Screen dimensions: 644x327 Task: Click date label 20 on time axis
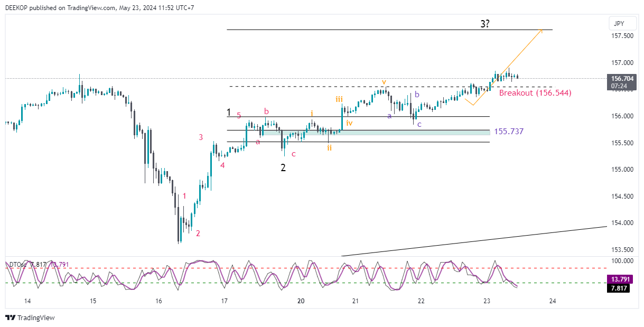(x=301, y=301)
